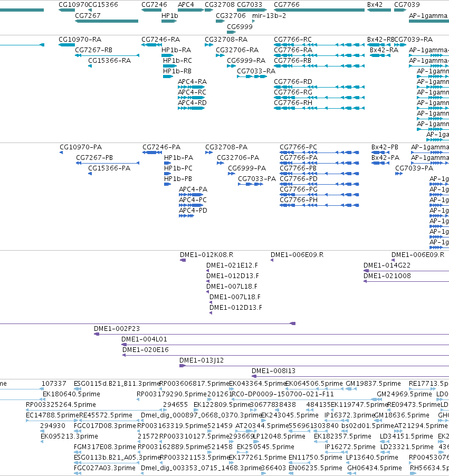
Task: Select EST LP12048.5prime
Action: pos(279,436)
